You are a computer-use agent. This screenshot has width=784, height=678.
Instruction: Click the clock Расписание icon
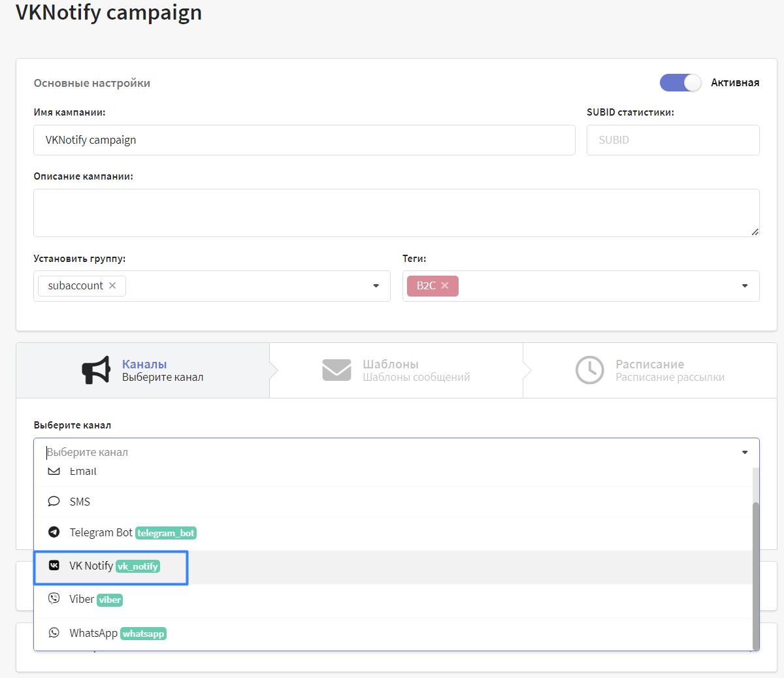(589, 370)
